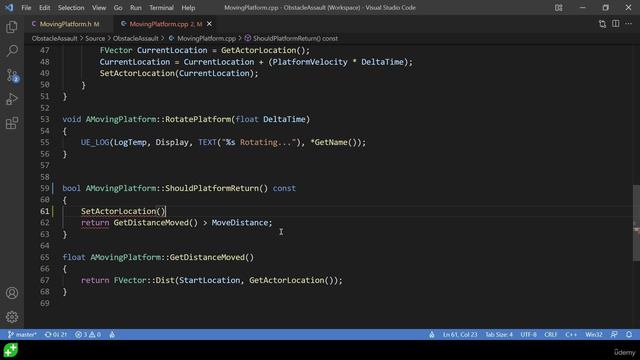This screenshot has height=360, width=640.
Task: Click the flame icon before Ln 61
Action: (431, 334)
